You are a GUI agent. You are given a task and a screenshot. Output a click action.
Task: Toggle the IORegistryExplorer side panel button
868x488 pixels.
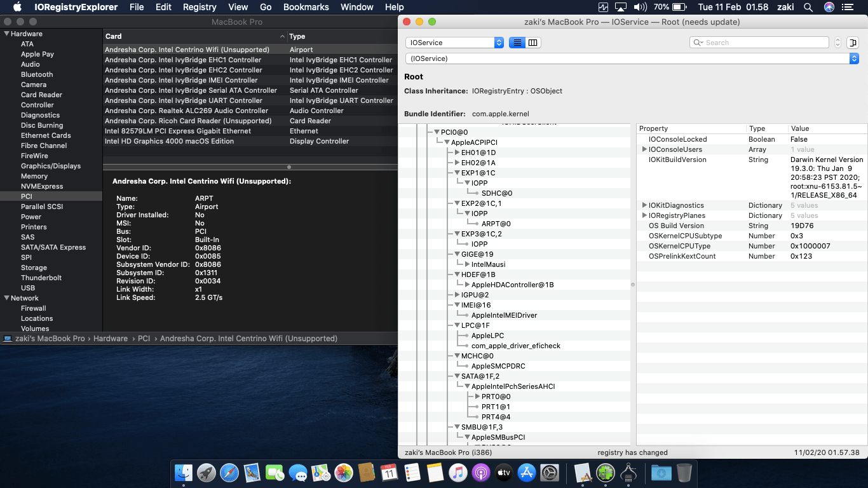tap(853, 43)
